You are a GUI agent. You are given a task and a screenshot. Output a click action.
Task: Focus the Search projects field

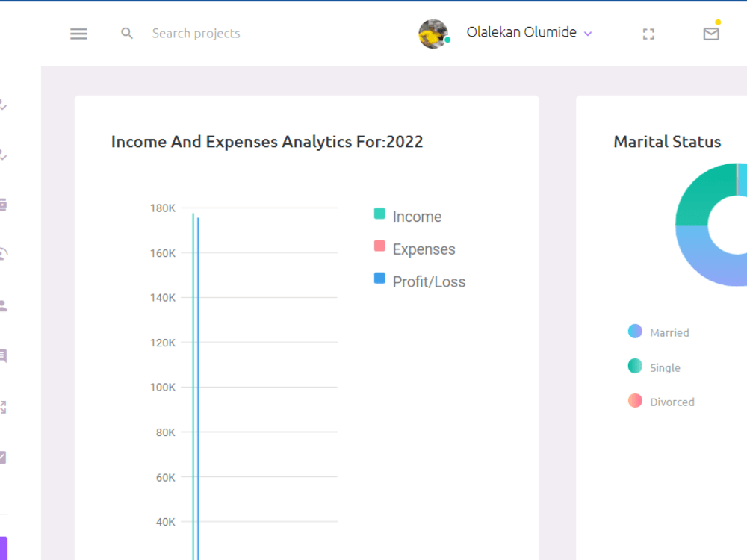tap(196, 34)
